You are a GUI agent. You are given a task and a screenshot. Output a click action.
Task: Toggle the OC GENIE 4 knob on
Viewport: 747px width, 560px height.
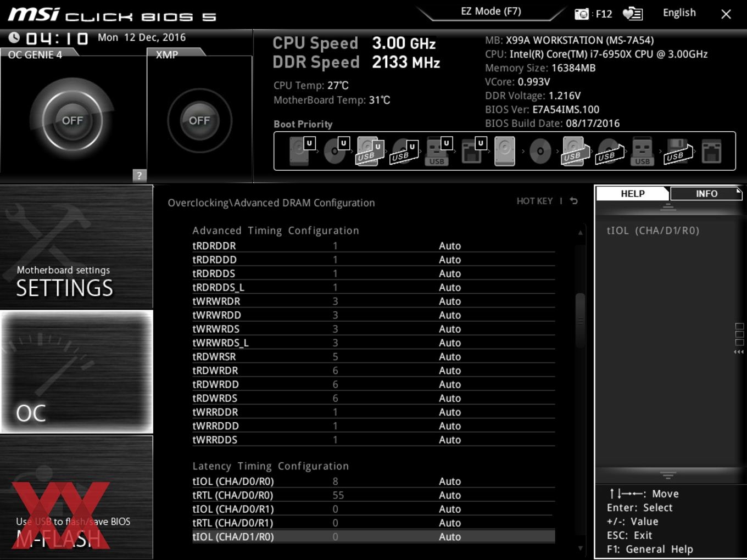point(73,121)
